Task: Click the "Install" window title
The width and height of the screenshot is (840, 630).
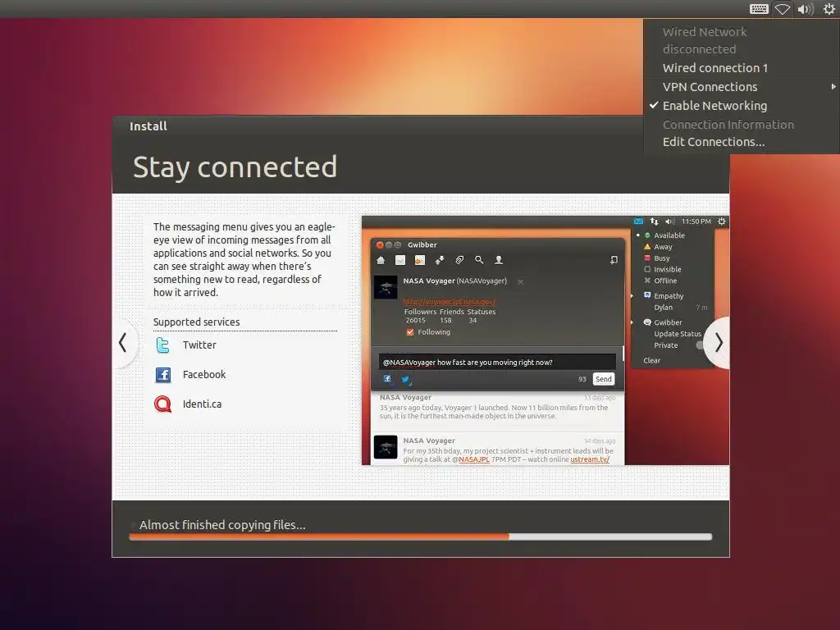Action: (148, 126)
